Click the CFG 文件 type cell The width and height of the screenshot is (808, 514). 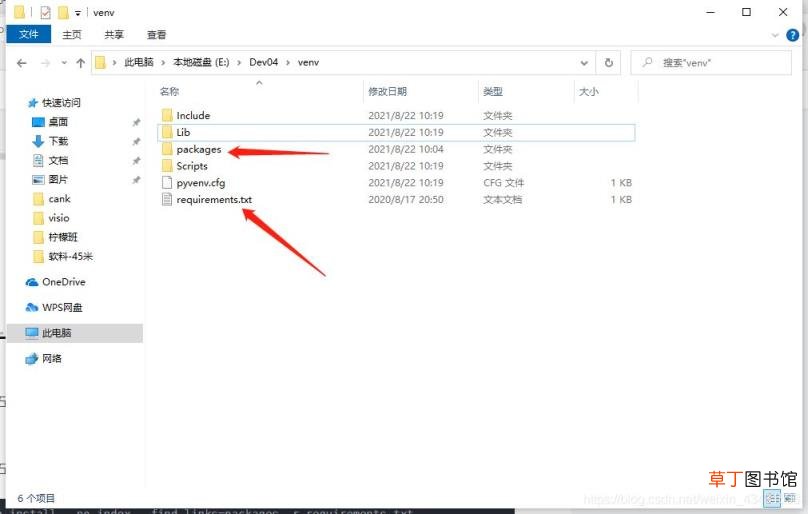(x=503, y=183)
